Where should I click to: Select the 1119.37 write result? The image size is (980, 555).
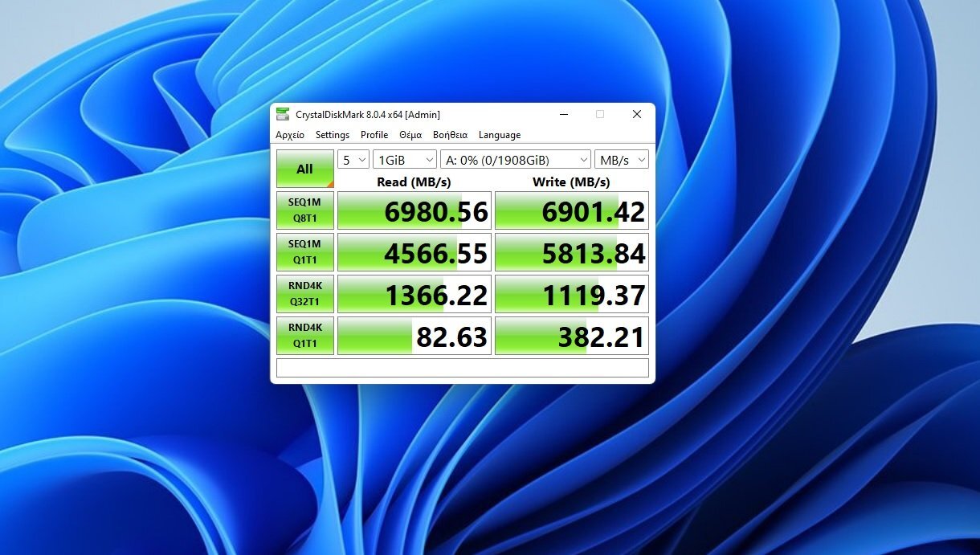tap(572, 294)
